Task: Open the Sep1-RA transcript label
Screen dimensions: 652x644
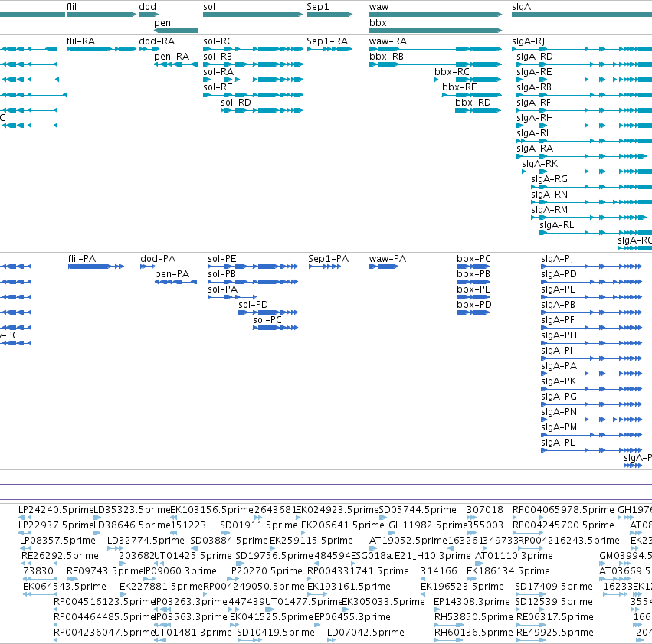Action: 327,41
